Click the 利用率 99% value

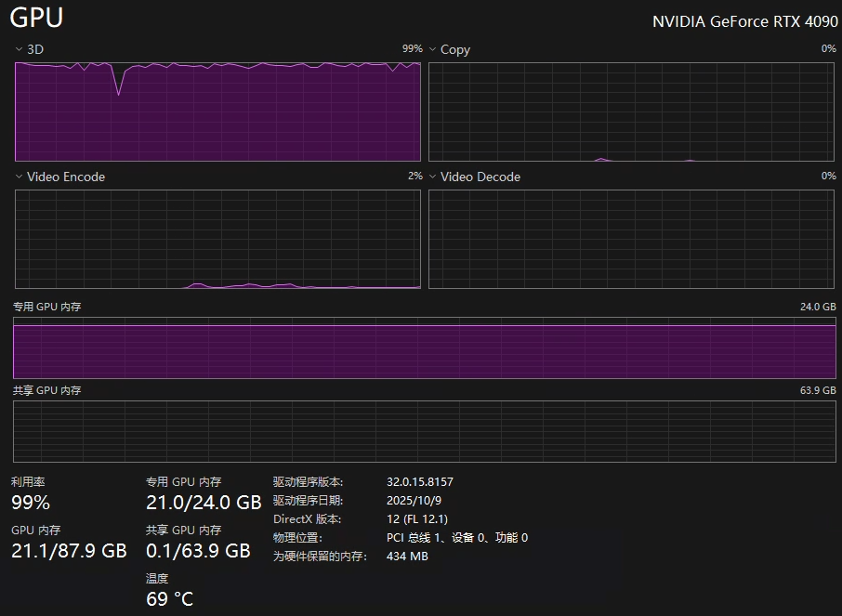(31, 503)
